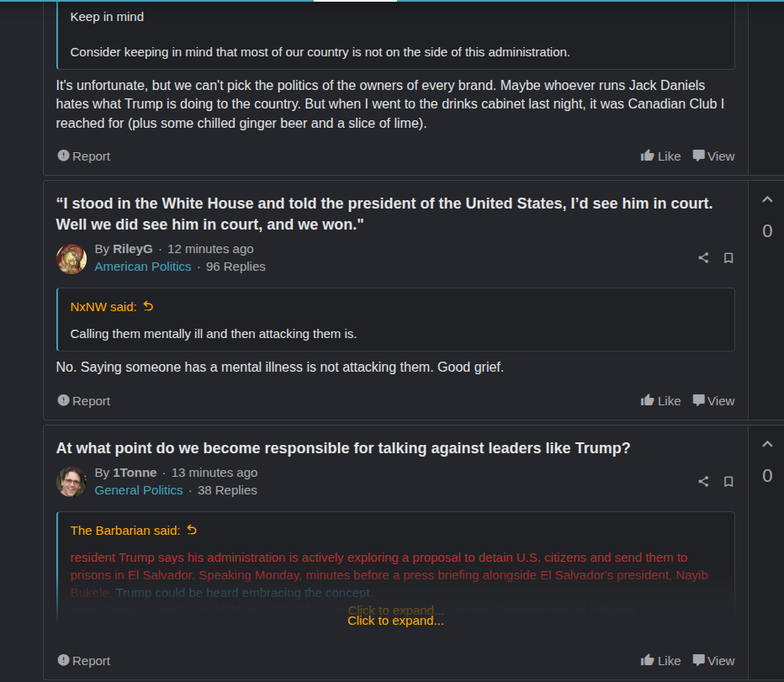
Task: Jump to NxNW's quoted post arrow
Action: tap(149, 307)
